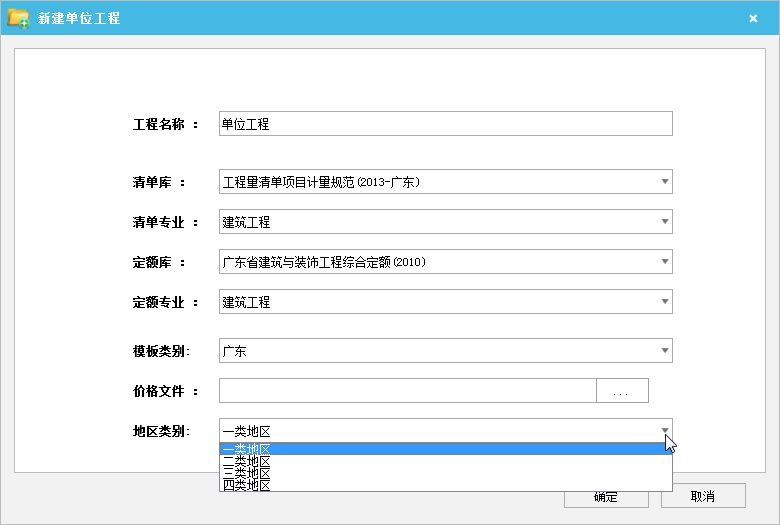Expand the 清单专业 dropdown
The width and height of the screenshot is (780, 525).
pos(664,222)
